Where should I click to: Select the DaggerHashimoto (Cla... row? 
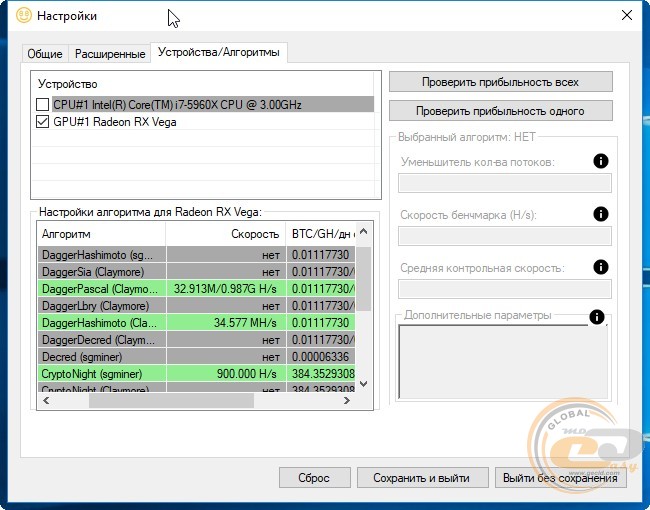(197, 323)
